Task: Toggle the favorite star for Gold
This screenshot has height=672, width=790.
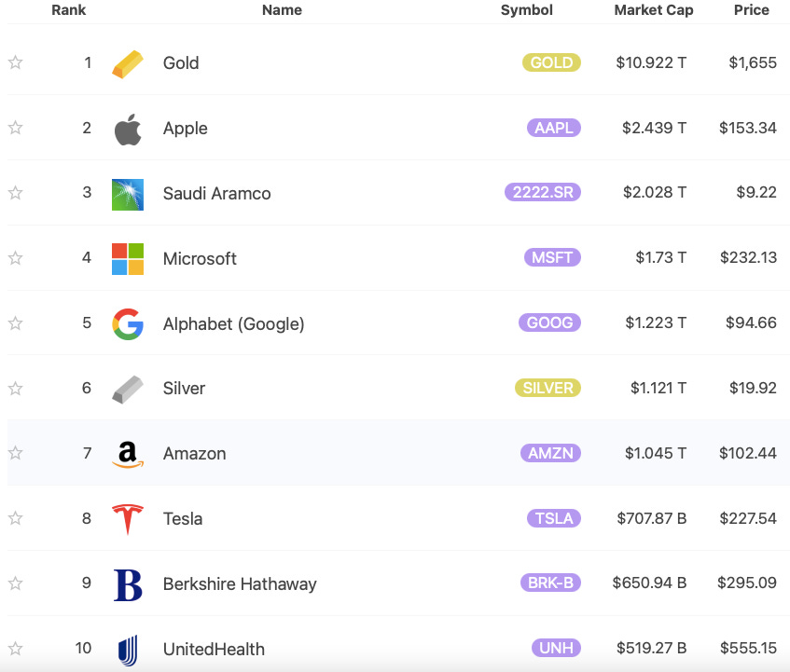Action: 16,62
